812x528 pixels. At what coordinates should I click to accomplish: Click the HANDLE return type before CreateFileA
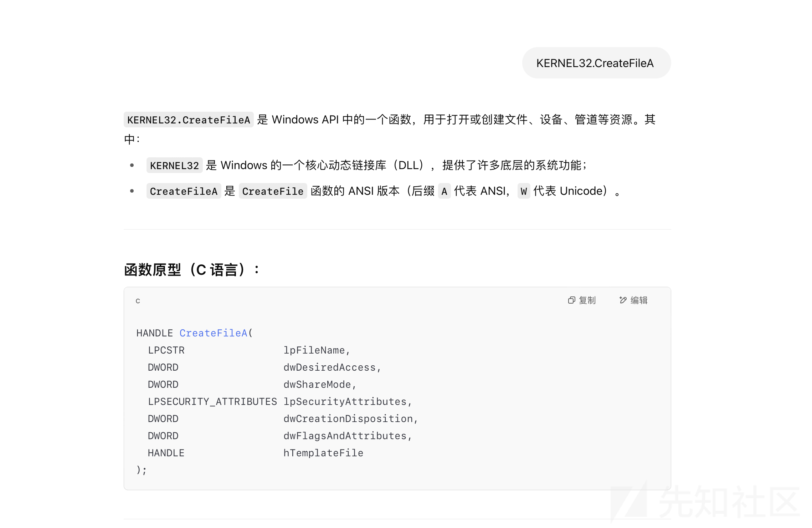(x=154, y=333)
